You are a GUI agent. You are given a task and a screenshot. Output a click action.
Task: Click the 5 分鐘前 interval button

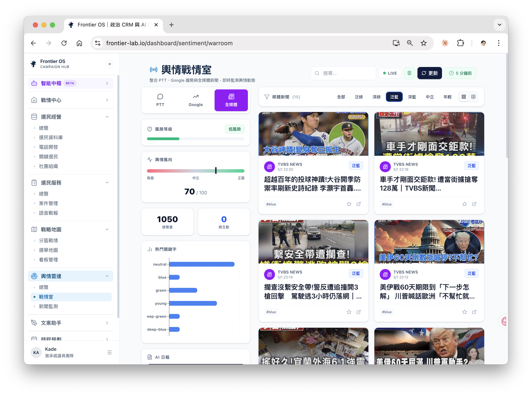click(x=460, y=73)
